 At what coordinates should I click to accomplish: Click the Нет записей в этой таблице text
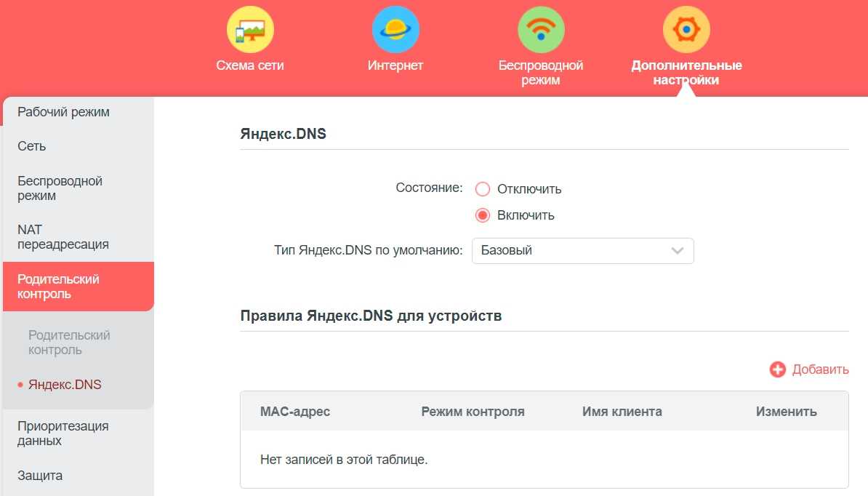344,460
